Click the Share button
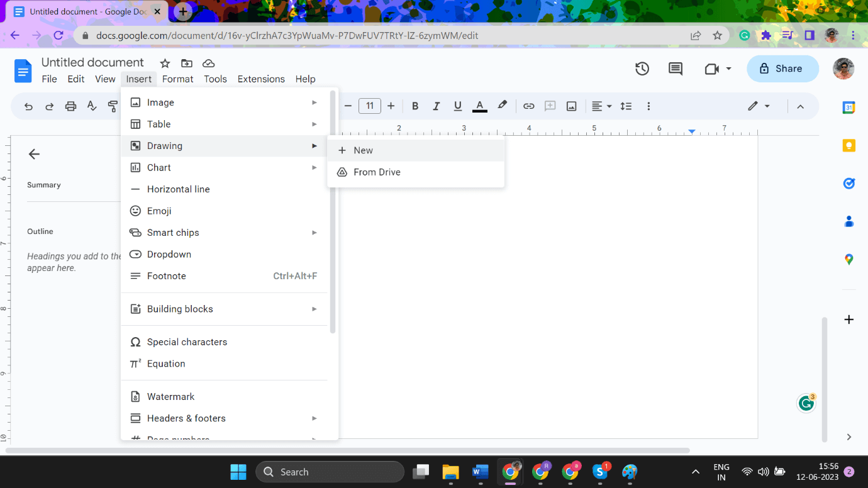Image resolution: width=868 pixels, height=488 pixels. (782, 69)
